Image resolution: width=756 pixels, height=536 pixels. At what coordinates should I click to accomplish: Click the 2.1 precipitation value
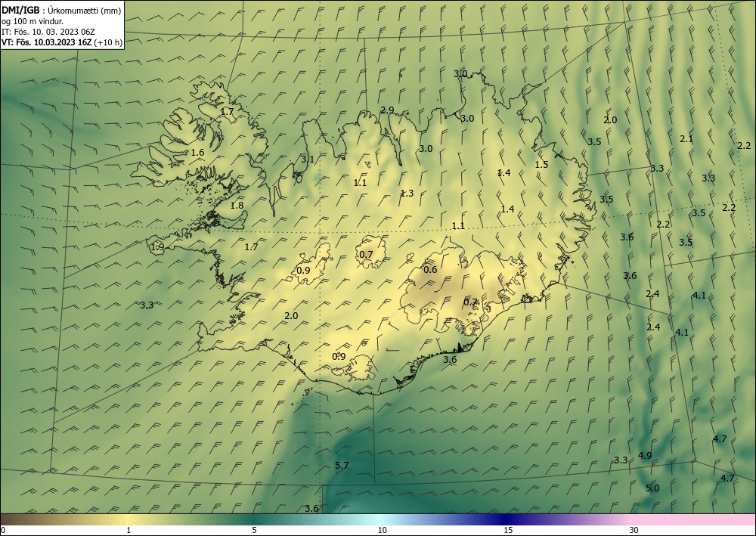pyautogui.click(x=686, y=139)
